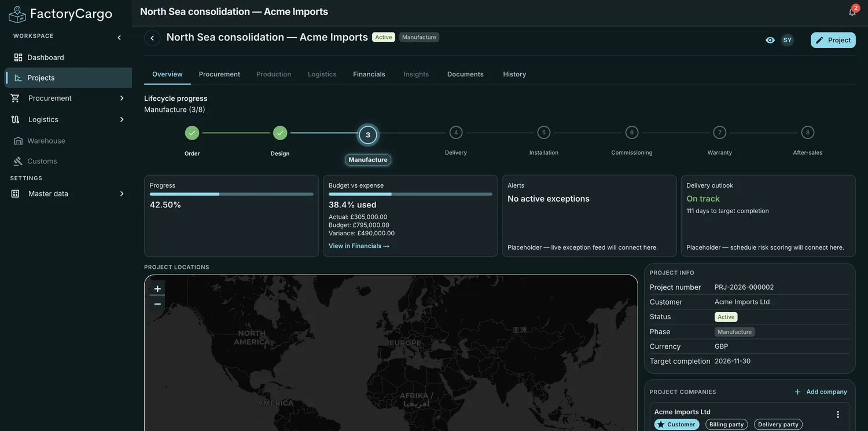Zoom in on the map

157,288
